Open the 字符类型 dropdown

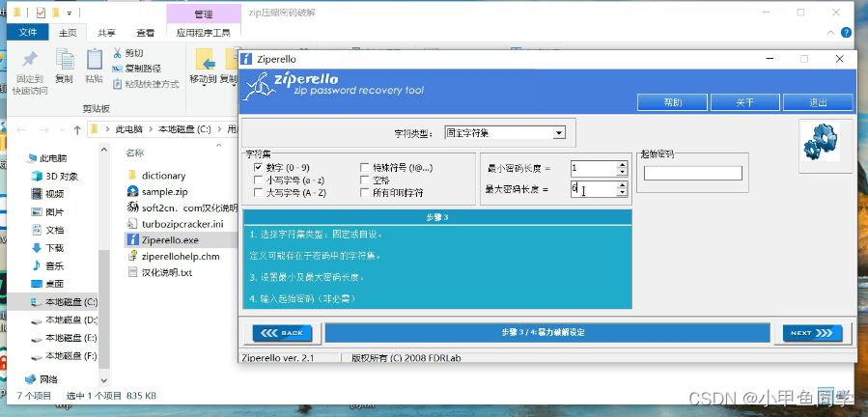tap(559, 133)
